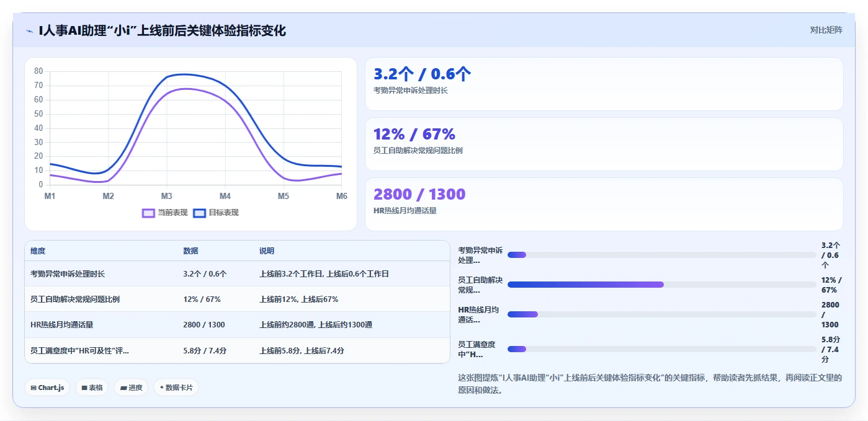Image resolution: width=868 pixels, height=421 pixels.
Task: Click the 考勤异常申诉处理 progress bar
Action: 661,255
